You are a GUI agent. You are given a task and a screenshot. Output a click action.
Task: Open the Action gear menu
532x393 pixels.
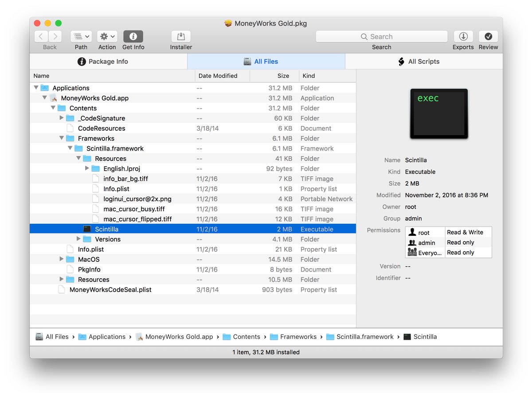[x=107, y=36]
